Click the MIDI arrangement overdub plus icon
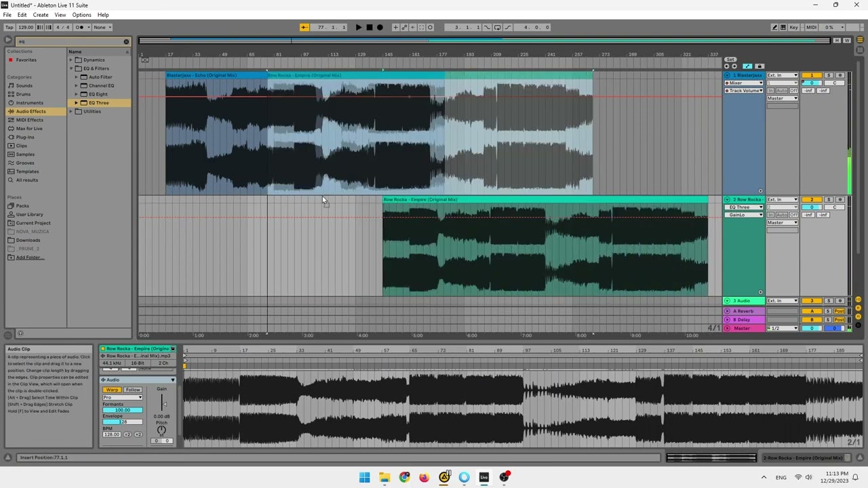Viewport: 868px width, 488px height. (395, 27)
